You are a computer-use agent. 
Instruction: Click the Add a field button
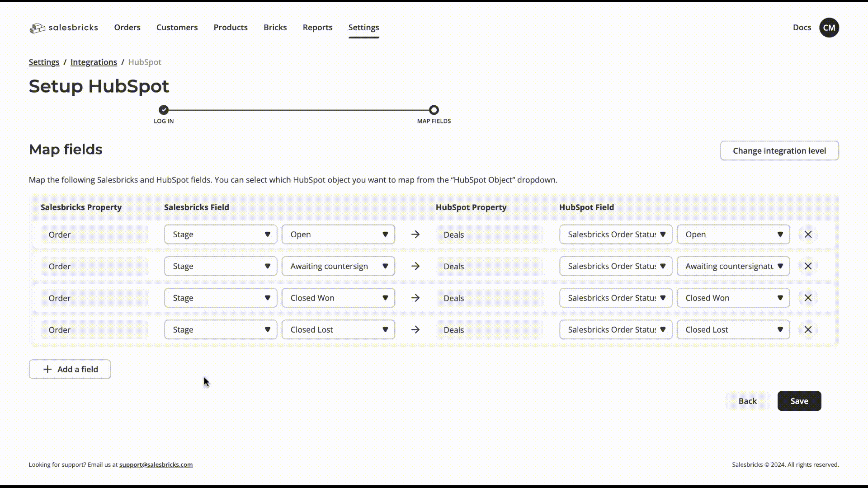tap(70, 369)
